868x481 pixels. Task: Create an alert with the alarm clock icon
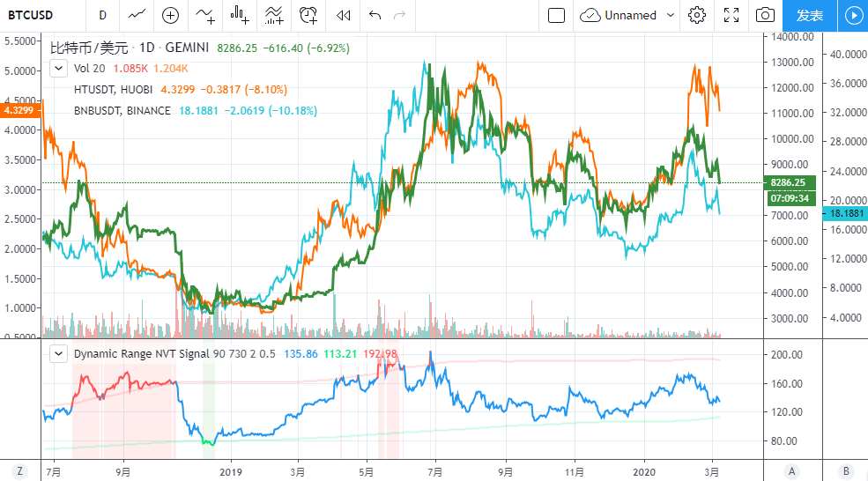coord(308,16)
